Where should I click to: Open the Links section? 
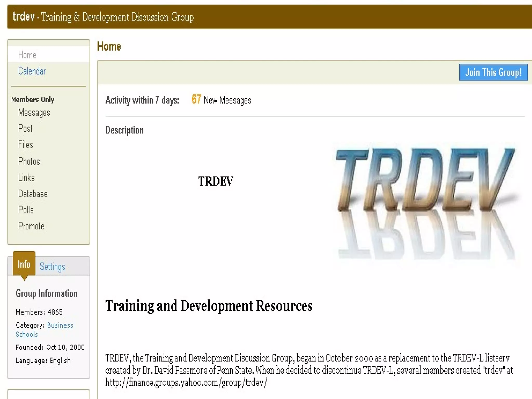26,178
